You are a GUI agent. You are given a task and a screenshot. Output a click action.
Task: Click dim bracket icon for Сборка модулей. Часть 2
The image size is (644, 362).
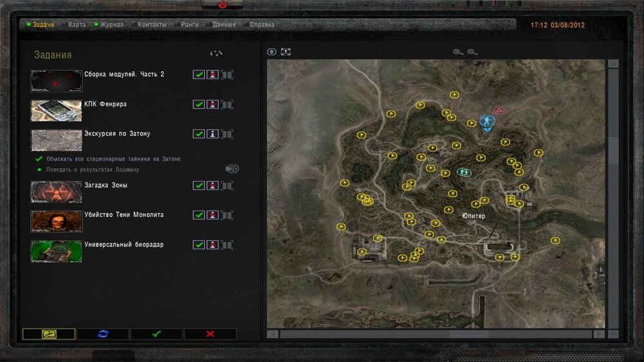point(227,75)
